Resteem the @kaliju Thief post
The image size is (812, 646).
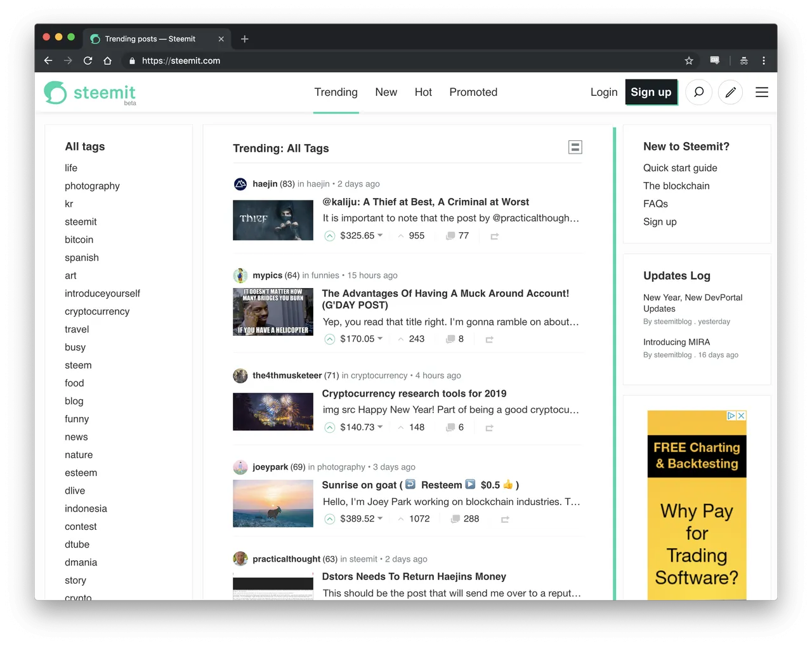pos(495,237)
